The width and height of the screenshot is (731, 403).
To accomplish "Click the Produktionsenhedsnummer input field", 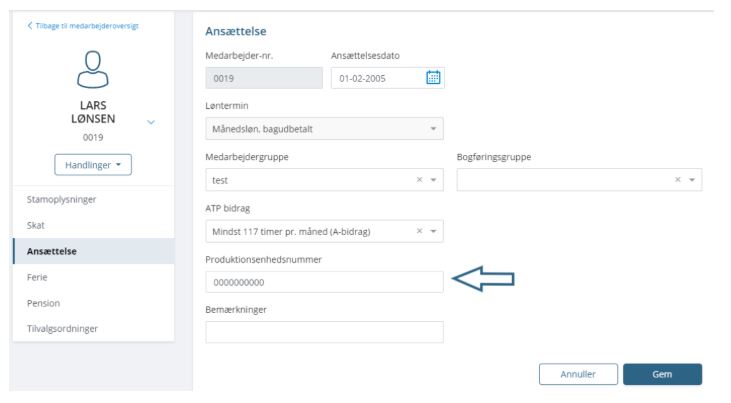I will 324,283.
